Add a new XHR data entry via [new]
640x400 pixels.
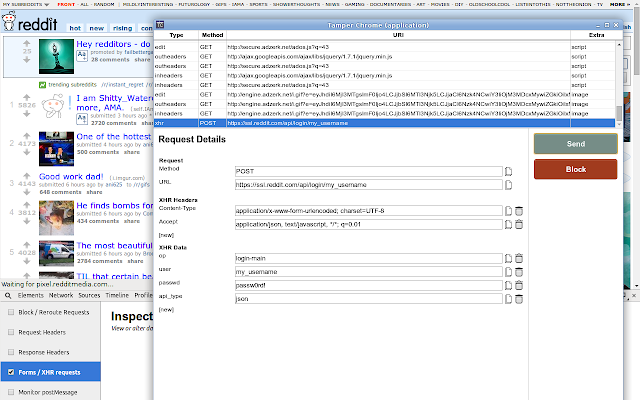pyautogui.click(x=166, y=310)
